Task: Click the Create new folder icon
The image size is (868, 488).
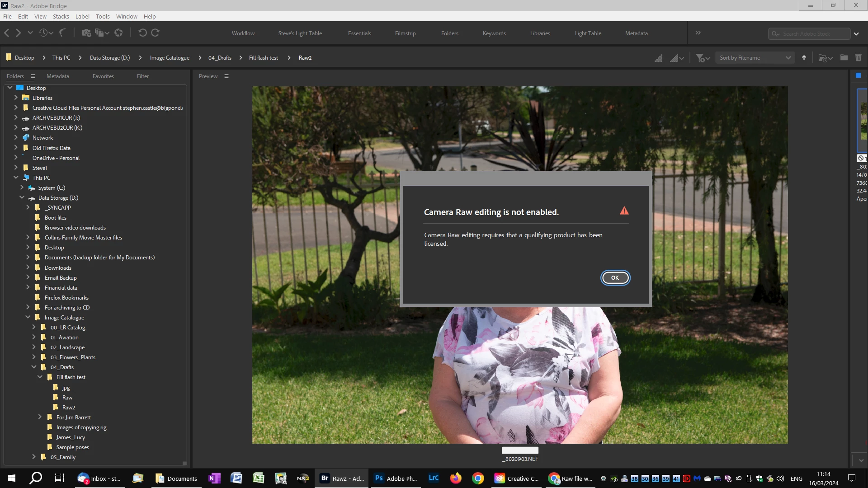Action: point(844,58)
